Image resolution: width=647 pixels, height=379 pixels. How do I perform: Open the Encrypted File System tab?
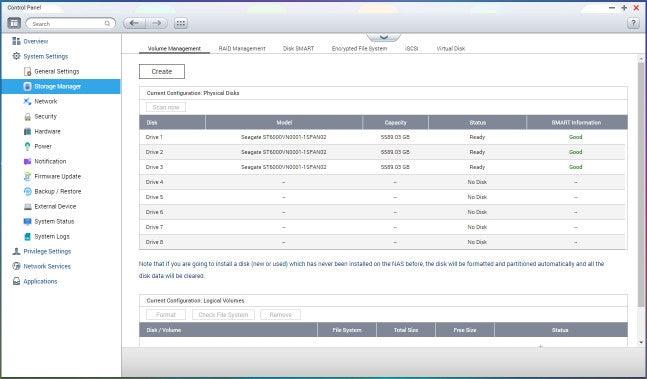tap(359, 48)
